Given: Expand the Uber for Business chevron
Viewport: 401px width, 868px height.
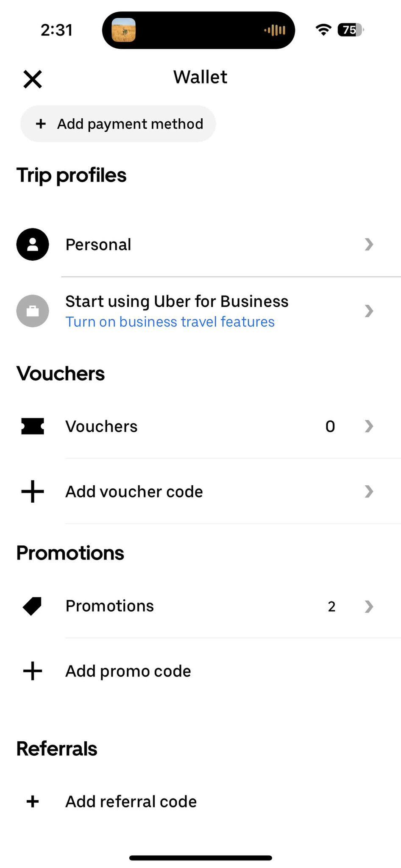Looking at the screenshot, I should click(x=369, y=311).
